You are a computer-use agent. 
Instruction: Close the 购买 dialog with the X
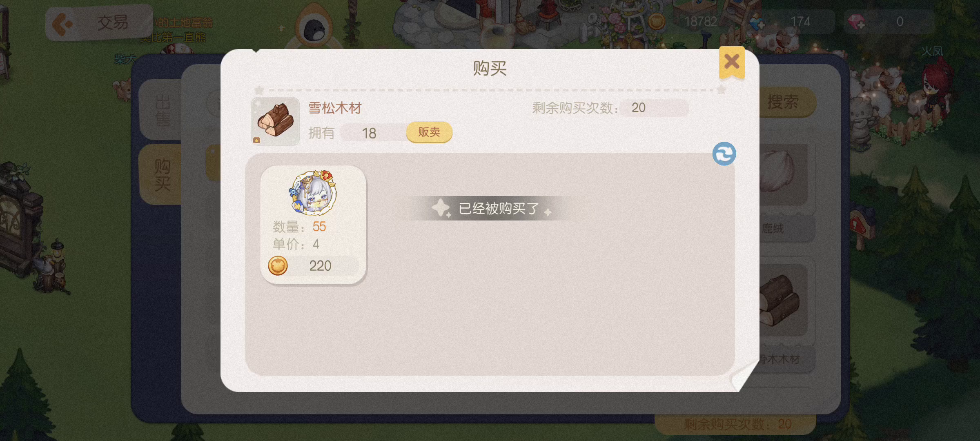tap(732, 62)
